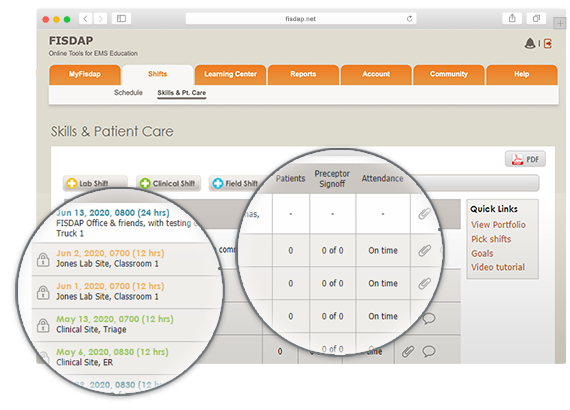Click the notifications bell icon

(x=530, y=43)
